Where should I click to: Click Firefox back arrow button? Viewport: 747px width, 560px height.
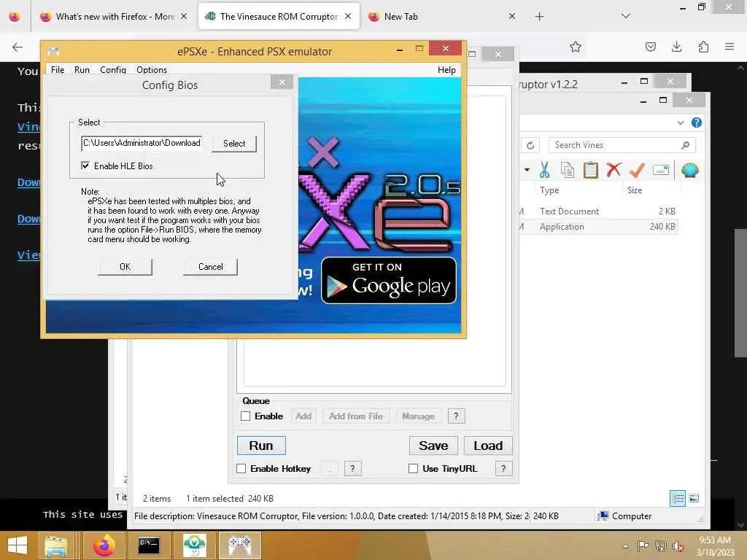tap(18, 47)
